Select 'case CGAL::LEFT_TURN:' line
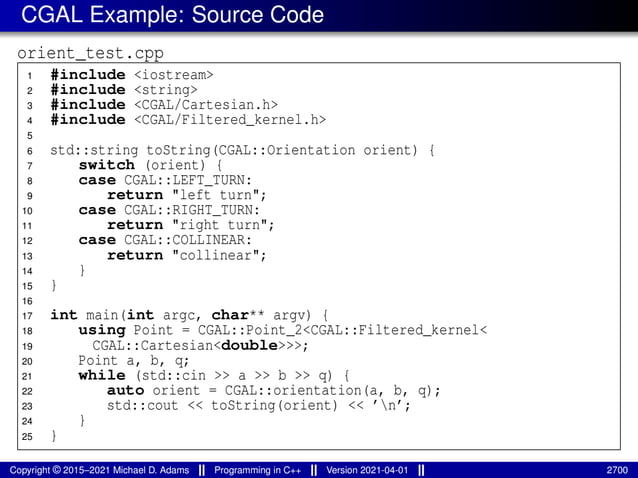This screenshot has height=478, width=638. [x=165, y=180]
